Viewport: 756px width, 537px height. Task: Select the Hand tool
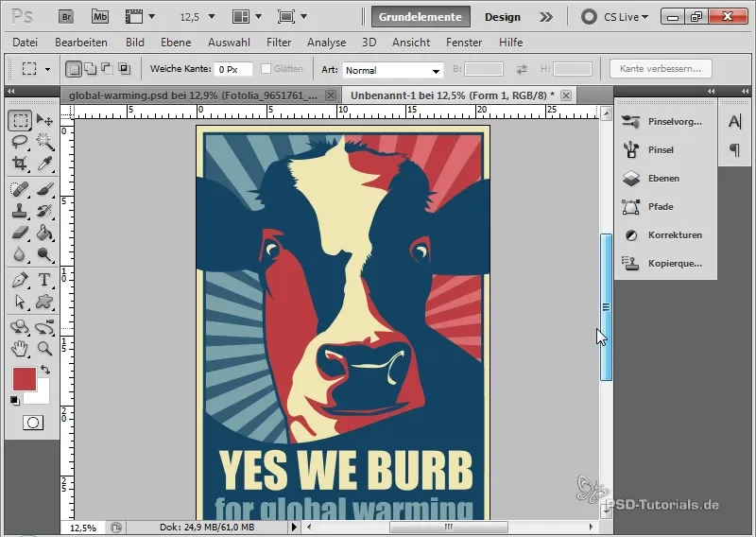[20, 348]
